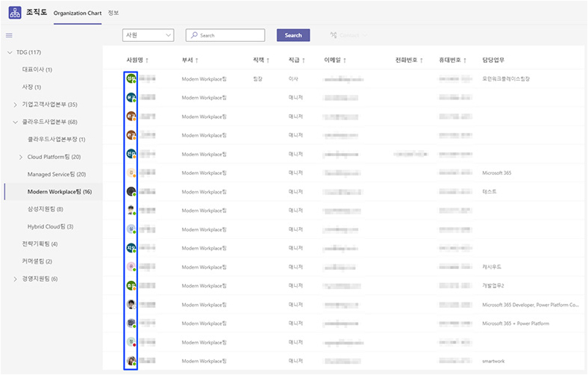Click the photo avatar in the smartwork row
Viewport: 588px width, 375px height.
click(131, 361)
